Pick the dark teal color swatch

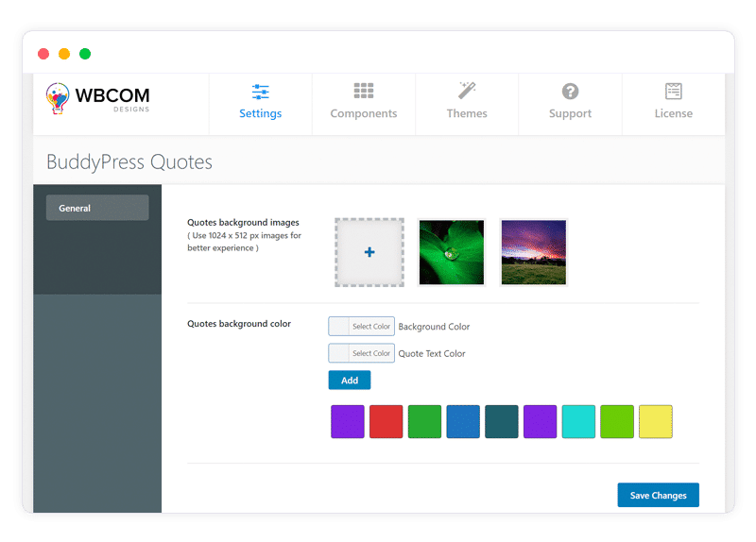pos(502,421)
